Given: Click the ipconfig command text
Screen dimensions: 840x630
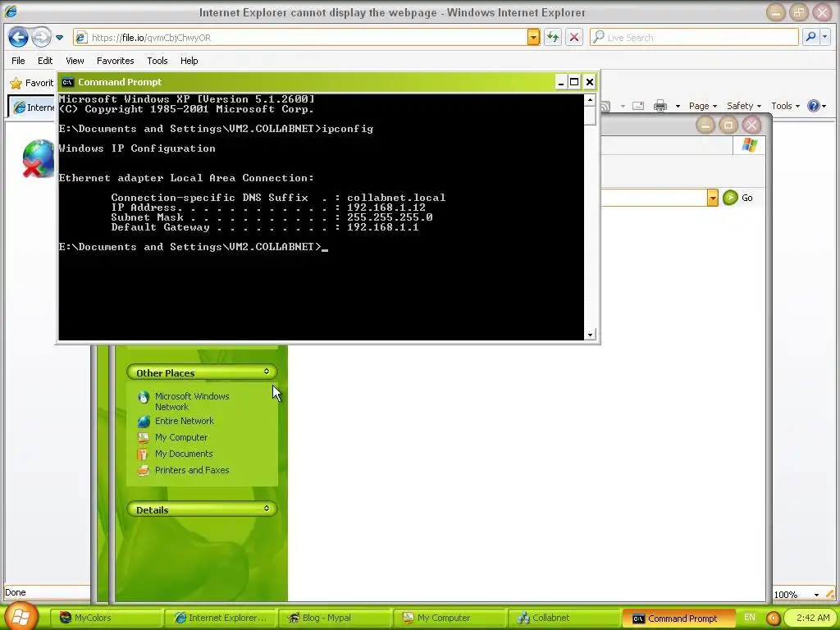Looking at the screenshot, I should [347, 129].
